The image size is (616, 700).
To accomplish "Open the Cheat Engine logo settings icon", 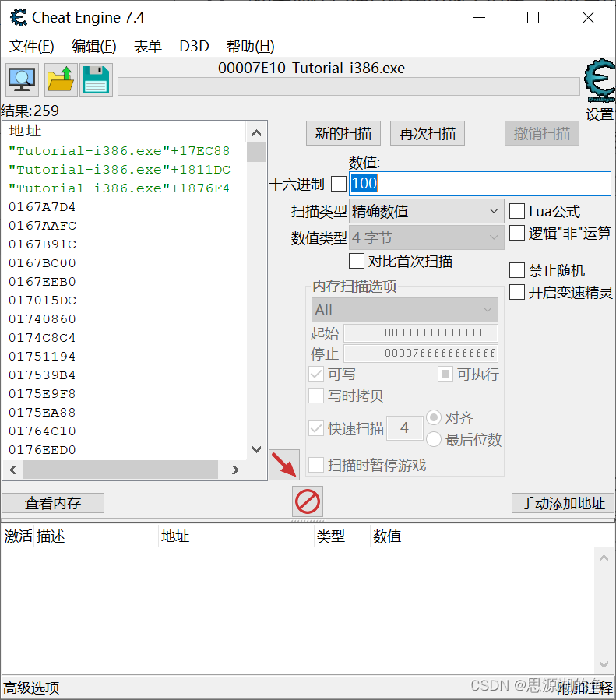I will point(600,81).
